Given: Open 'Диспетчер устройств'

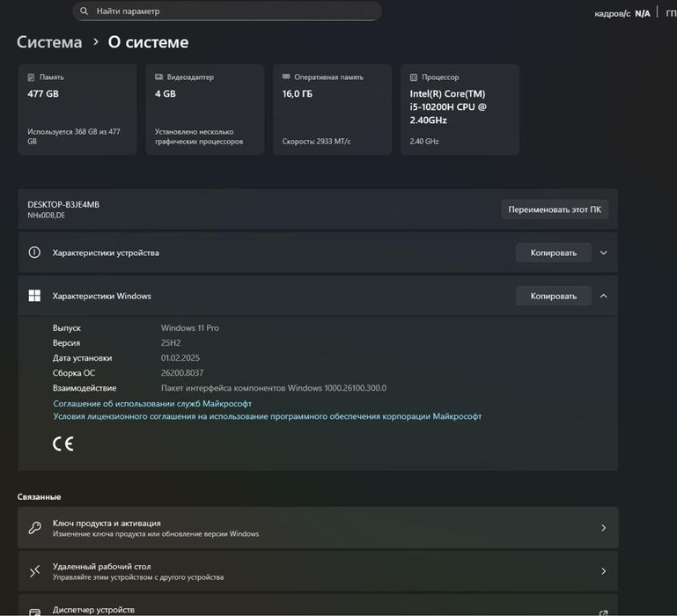Looking at the screenshot, I should click(x=318, y=605).
